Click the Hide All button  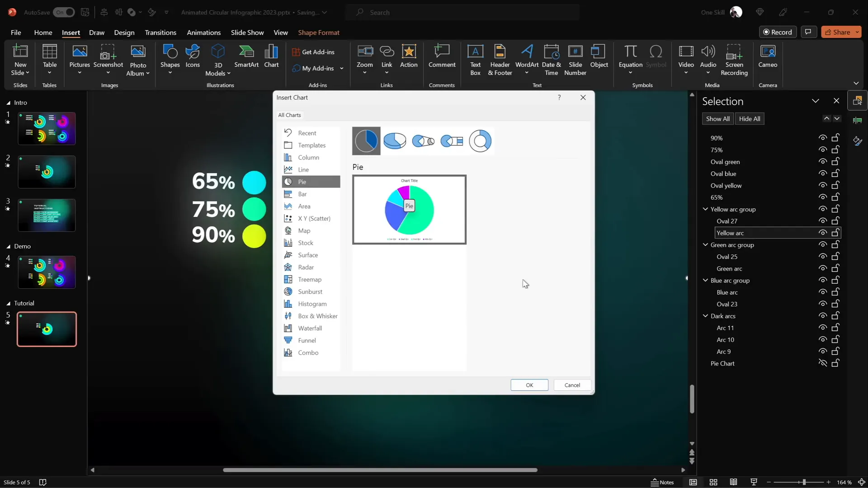[x=750, y=119]
